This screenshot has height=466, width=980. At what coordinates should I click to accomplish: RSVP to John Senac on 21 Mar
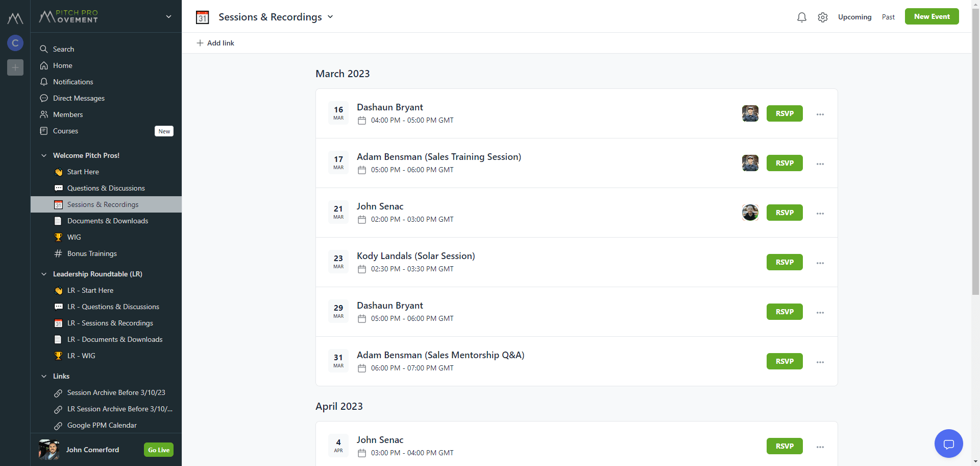pos(785,213)
